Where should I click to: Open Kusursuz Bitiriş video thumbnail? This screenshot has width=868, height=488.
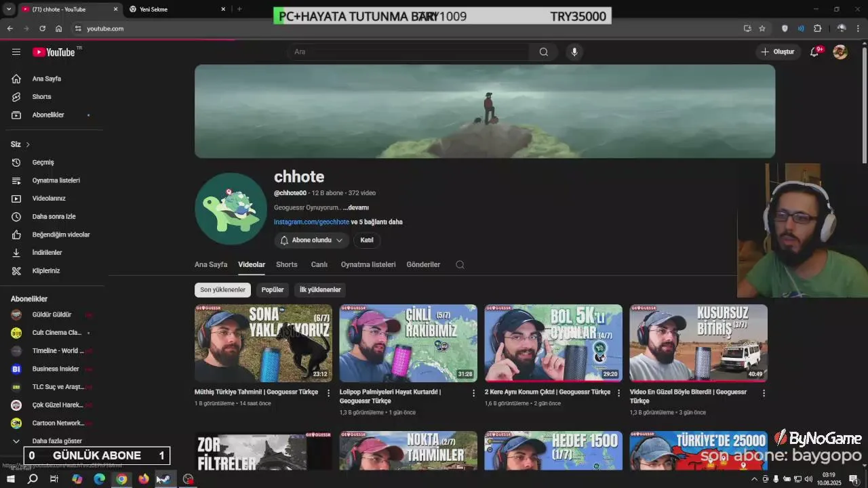point(698,343)
